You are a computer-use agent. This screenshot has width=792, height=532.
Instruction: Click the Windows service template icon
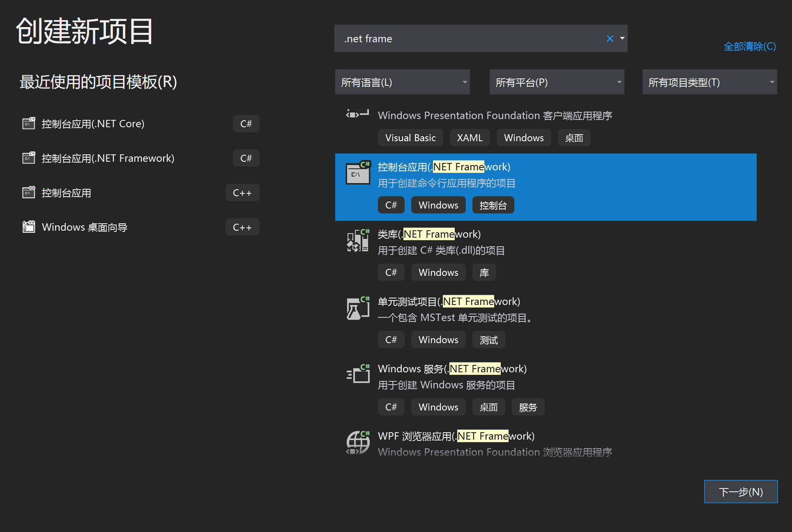click(x=358, y=374)
